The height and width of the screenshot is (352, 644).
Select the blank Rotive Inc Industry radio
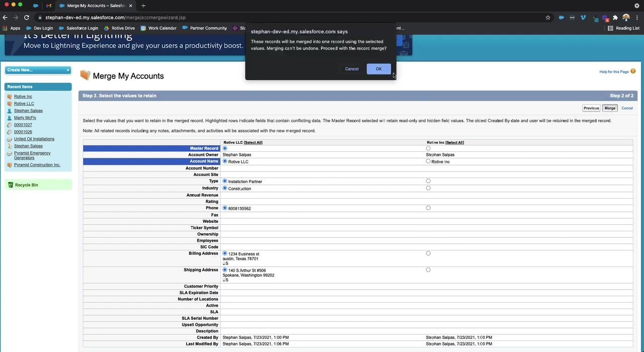428,188
